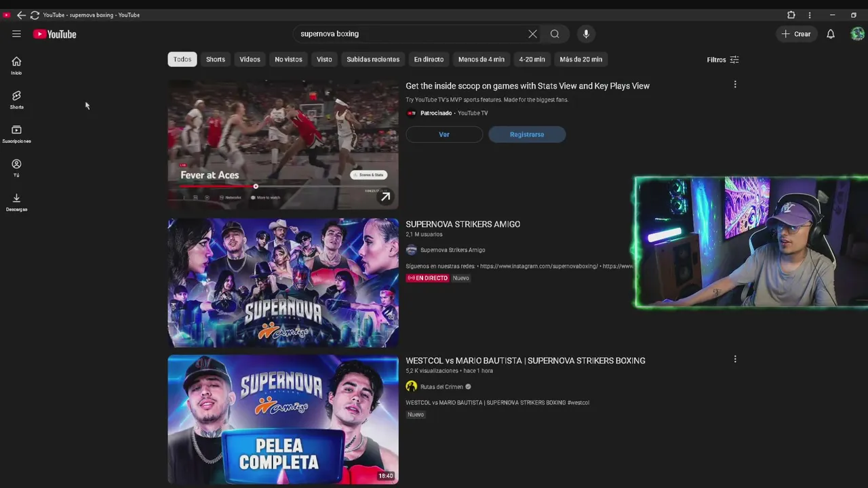Screen dimensions: 868x488
Task: Click the Registrarse button
Action: 527,134
